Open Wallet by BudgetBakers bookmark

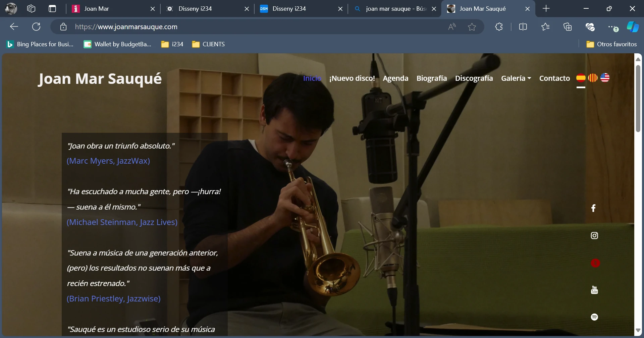click(117, 44)
